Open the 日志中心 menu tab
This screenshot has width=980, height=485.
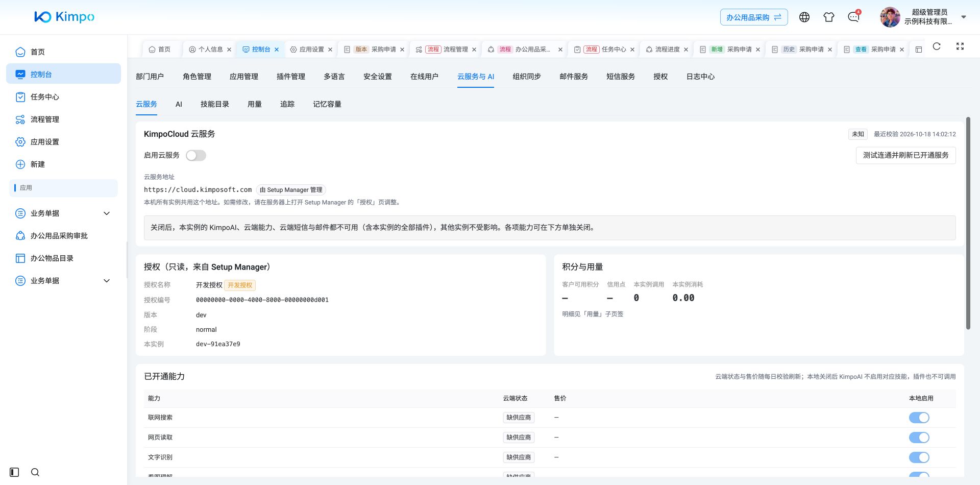(700, 77)
